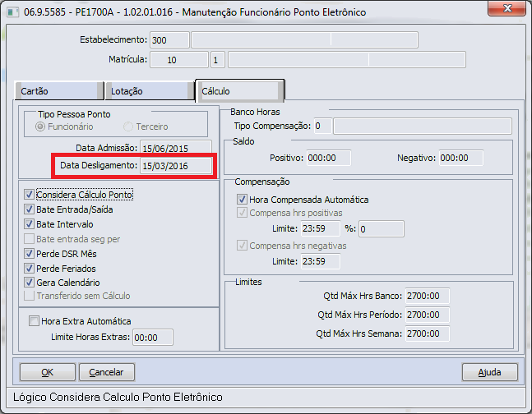This screenshot has height=414, width=532.
Task: Click the Tipo Compensação code field
Action: coord(322,126)
